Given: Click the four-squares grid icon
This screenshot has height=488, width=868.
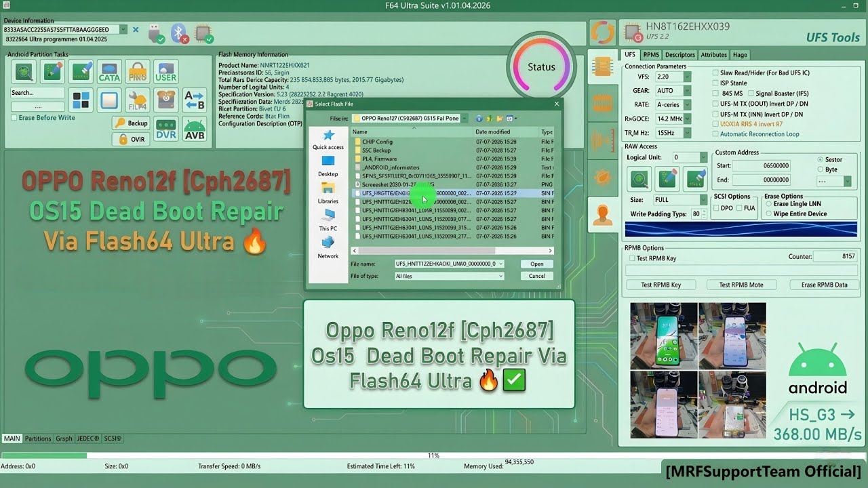Looking at the screenshot, I should tap(81, 101).
